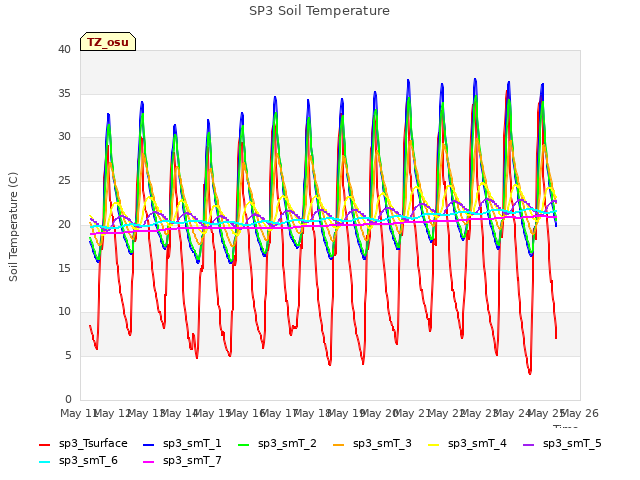Click the sp3_smT_4 legend label
640x480 pixels.
coord(477,443)
